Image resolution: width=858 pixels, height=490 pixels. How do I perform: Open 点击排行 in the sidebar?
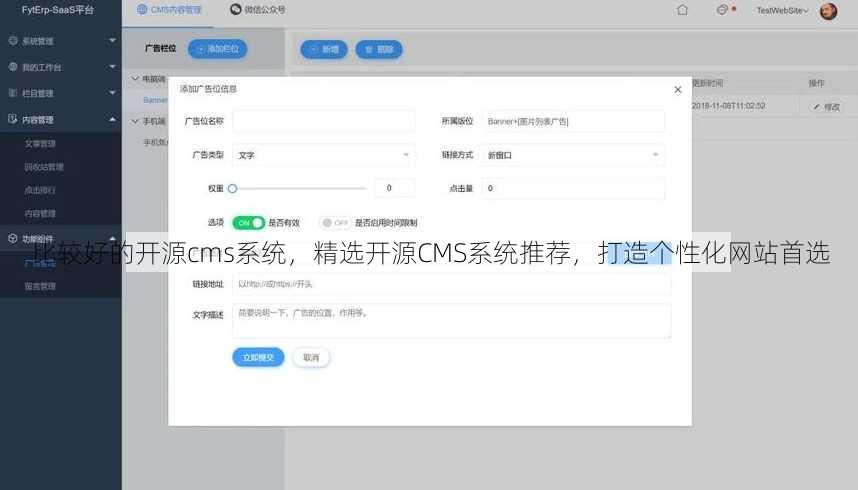pyautogui.click(x=40, y=191)
